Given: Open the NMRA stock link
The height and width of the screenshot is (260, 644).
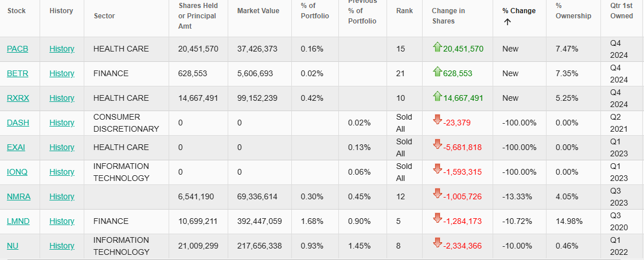Looking at the screenshot, I should 19,196.
